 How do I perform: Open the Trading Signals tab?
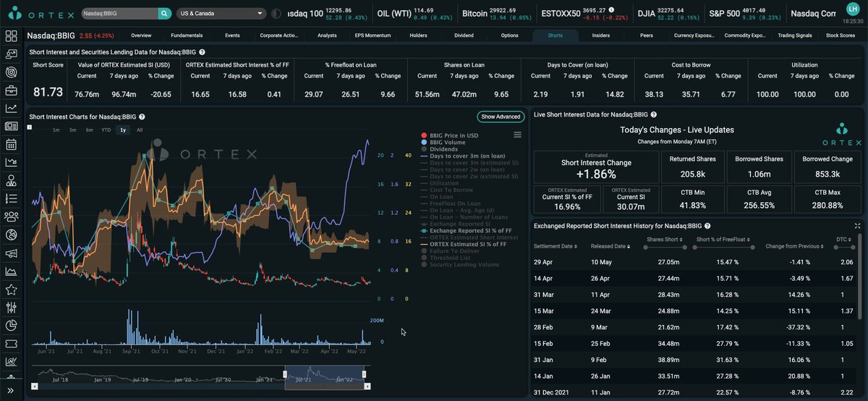pos(795,35)
